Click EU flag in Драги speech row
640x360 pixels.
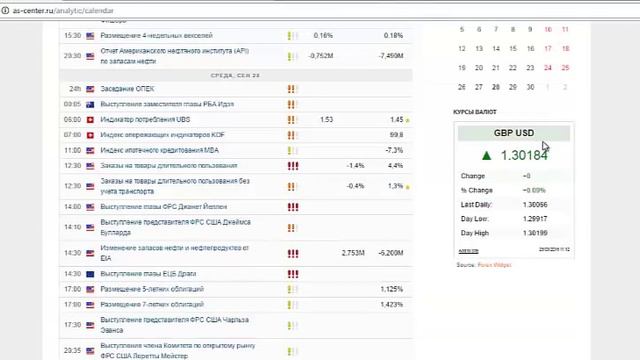pyautogui.click(x=90, y=274)
